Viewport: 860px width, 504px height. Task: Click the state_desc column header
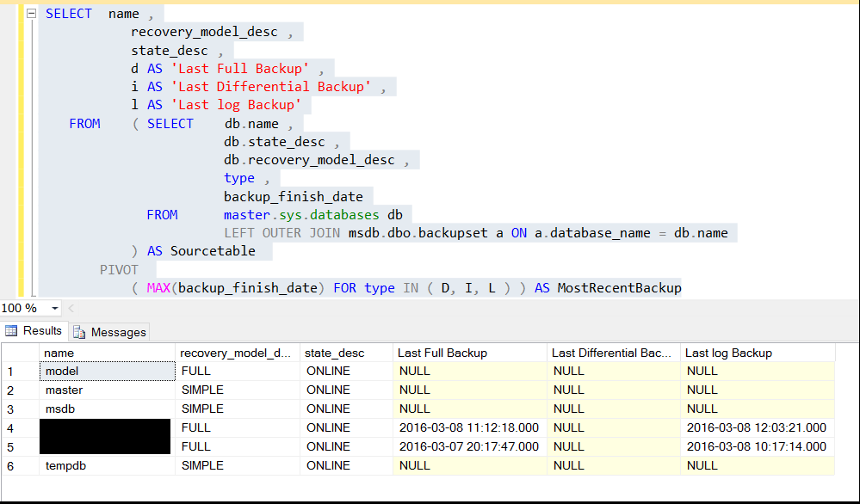coord(345,353)
